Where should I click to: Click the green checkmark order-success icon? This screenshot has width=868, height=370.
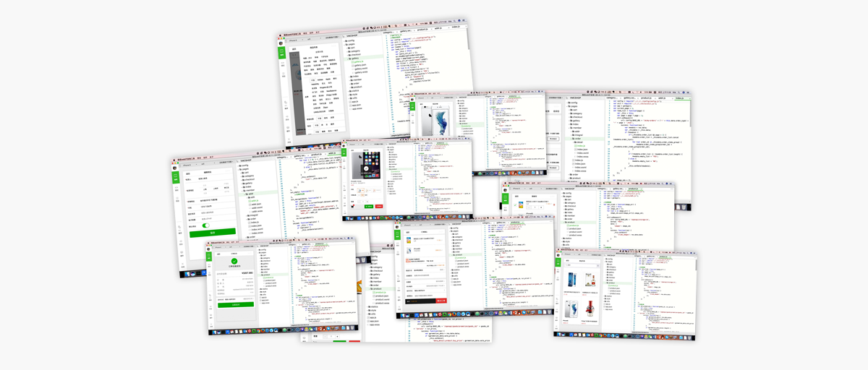point(233,262)
